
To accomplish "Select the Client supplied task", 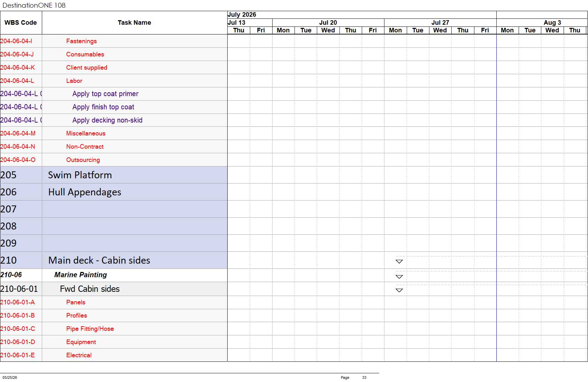I will coord(86,68).
